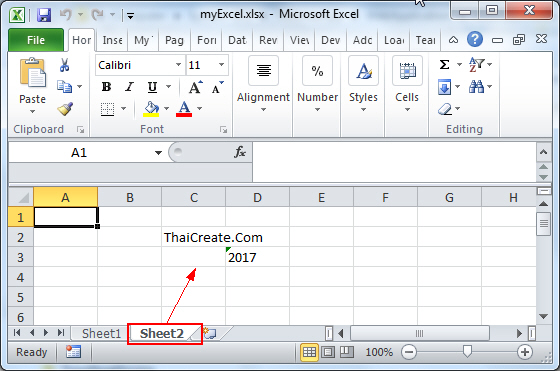Switch to Page Layout view
Viewport: 560px width, 371px height.
click(x=328, y=352)
